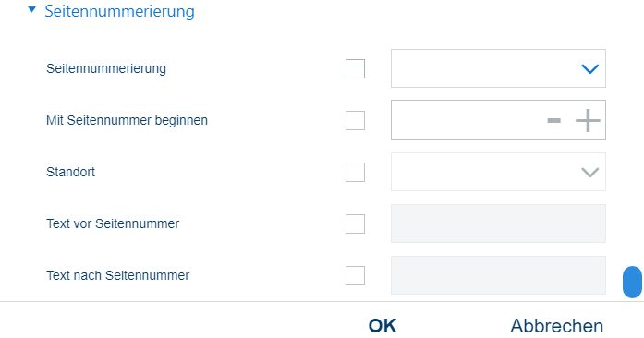Open the Seitennummerierung dropdown via blue chevron
Viewport: 644px width, 338px height.
590,68
